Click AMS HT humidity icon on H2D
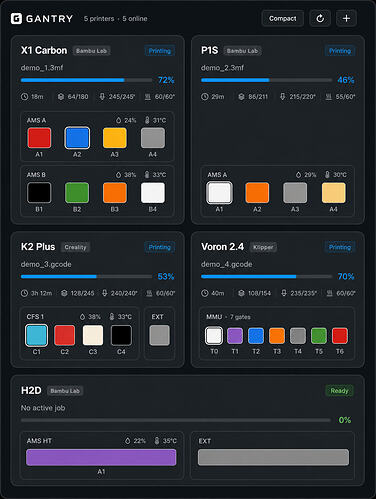 pyautogui.click(x=127, y=441)
